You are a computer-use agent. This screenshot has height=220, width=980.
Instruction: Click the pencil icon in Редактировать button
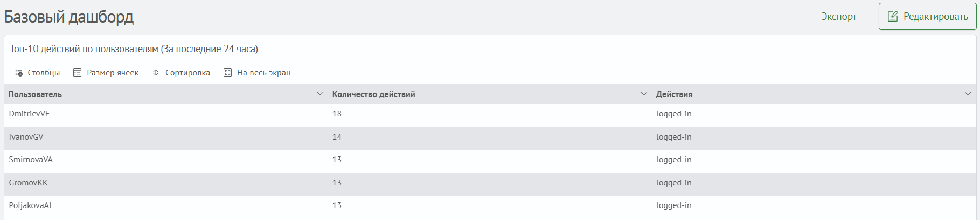point(893,16)
